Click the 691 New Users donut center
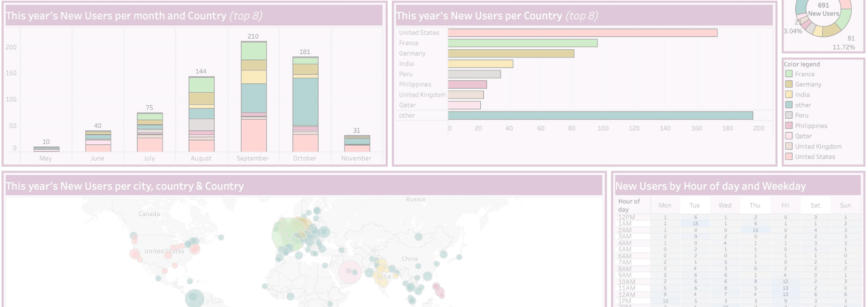This screenshot has height=307, width=868. 823,9
